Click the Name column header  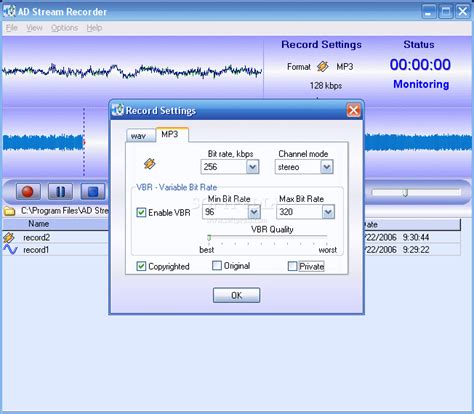pyautogui.click(x=56, y=224)
